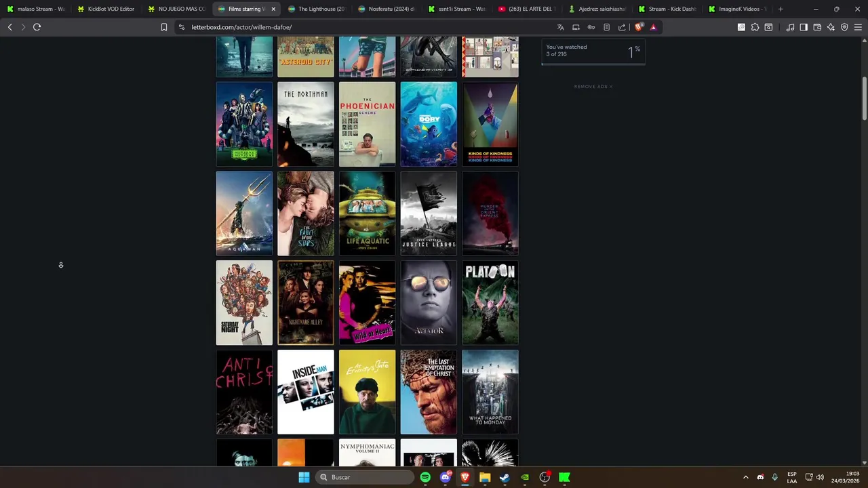Click the REMOVE ADS link
The width and height of the screenshot is (868, 488).
[x=593, y=87]
